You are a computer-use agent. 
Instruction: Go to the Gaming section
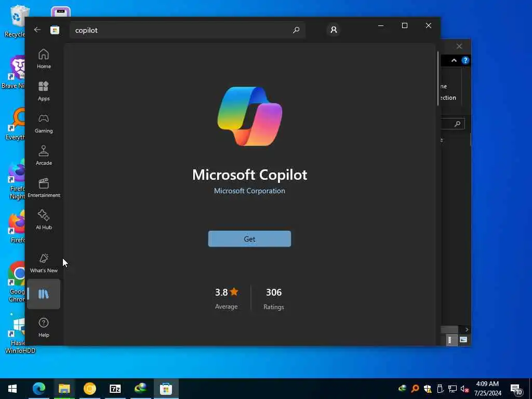click(x=44, y=123)
